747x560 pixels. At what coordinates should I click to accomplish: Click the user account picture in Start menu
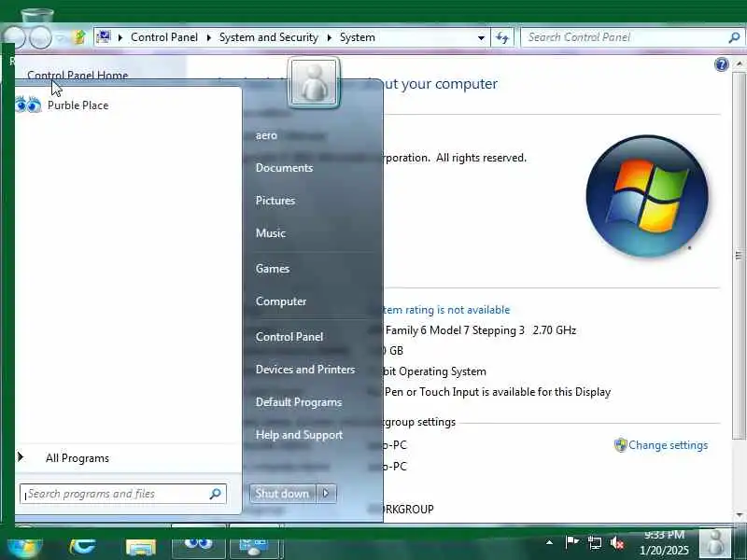(x=314, y=82)
